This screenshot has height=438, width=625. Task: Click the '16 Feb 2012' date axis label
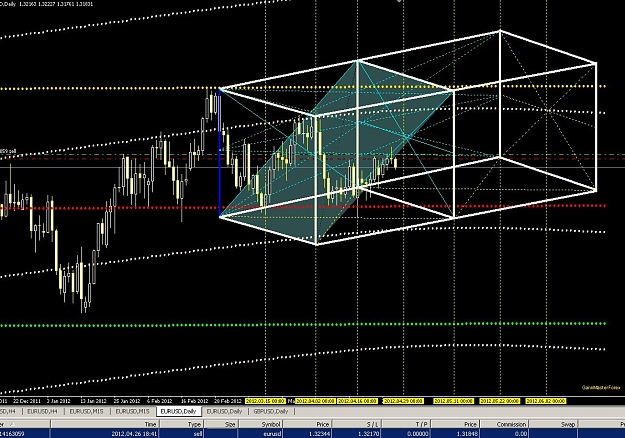pyautogui.click(x=195, y=401)
